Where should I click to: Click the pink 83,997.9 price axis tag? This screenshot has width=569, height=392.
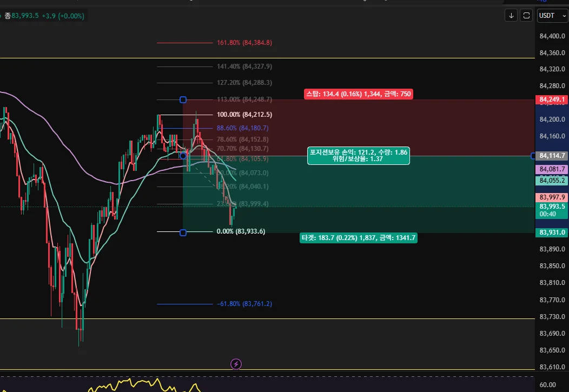pos(552,197)
